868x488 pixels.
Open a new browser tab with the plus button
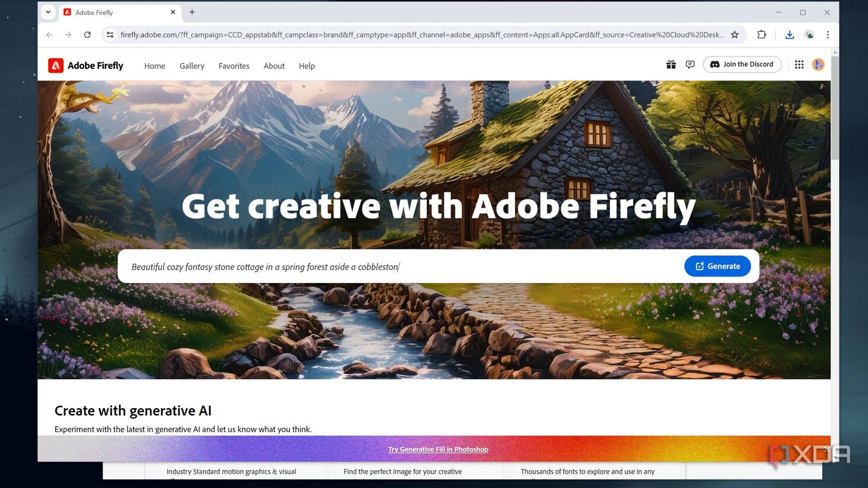coord(192,12)
